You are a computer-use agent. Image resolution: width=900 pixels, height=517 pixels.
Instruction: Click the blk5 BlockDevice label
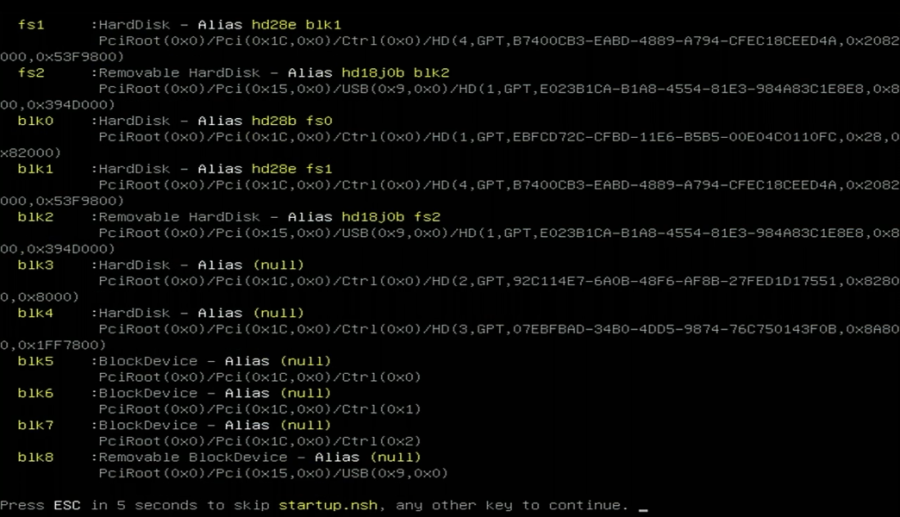point(36,361)
